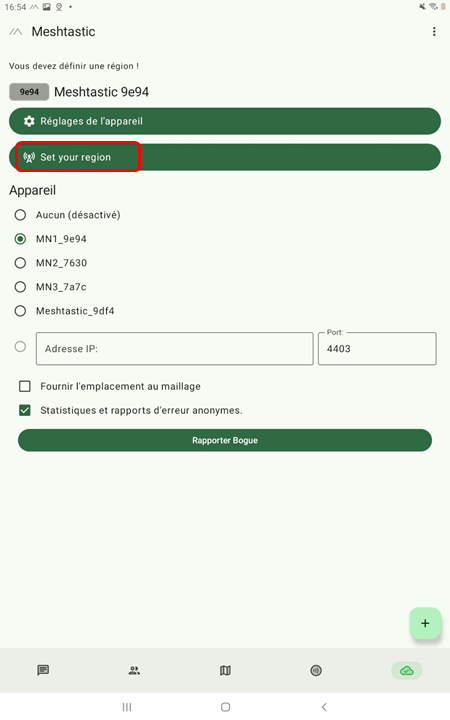Tap the cloud connection tab icon
The height and width of the screenshot is (720, 450).
(407, 670)
